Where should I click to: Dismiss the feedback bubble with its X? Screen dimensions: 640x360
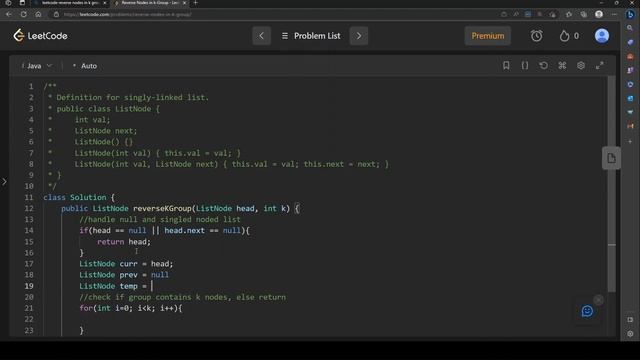point(598,300)
